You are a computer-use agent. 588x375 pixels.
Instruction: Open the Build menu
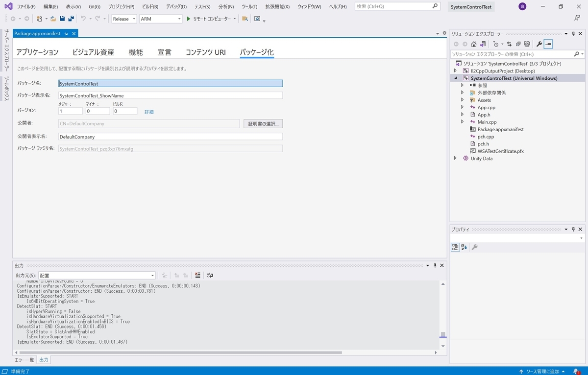150,7
